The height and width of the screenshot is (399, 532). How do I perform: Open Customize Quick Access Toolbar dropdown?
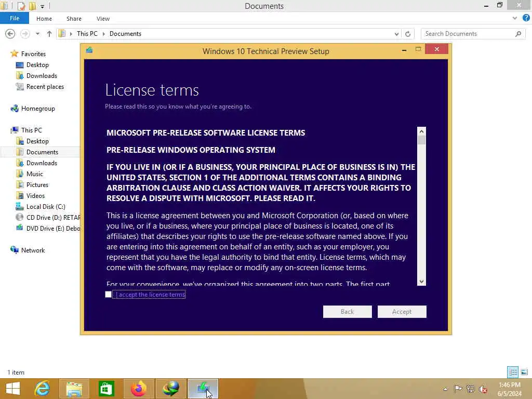(42, 6)
